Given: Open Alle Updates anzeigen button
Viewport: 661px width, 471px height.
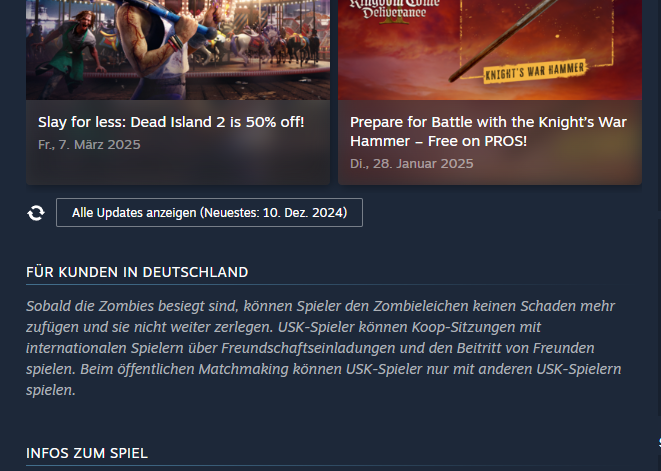Looking at the screenshot, I should (x=209, y=213).
